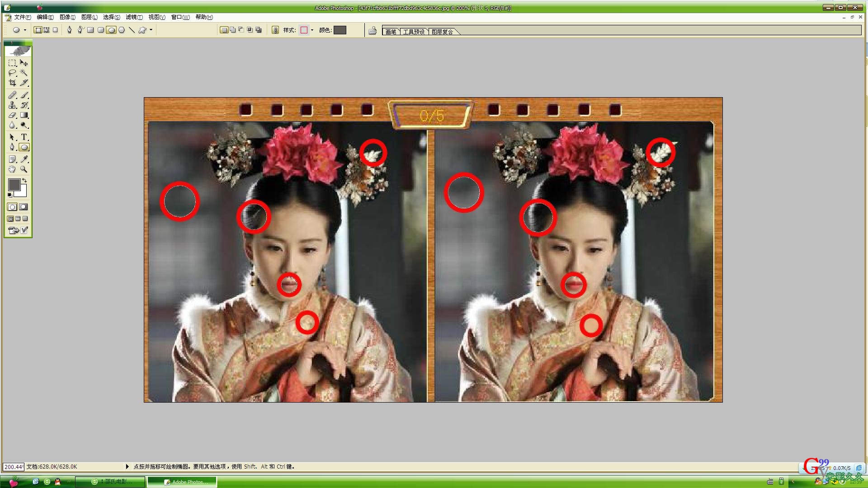This screenshot has height=488, width=868.
Task: Select the Hand tool
Action: point(12,169)
